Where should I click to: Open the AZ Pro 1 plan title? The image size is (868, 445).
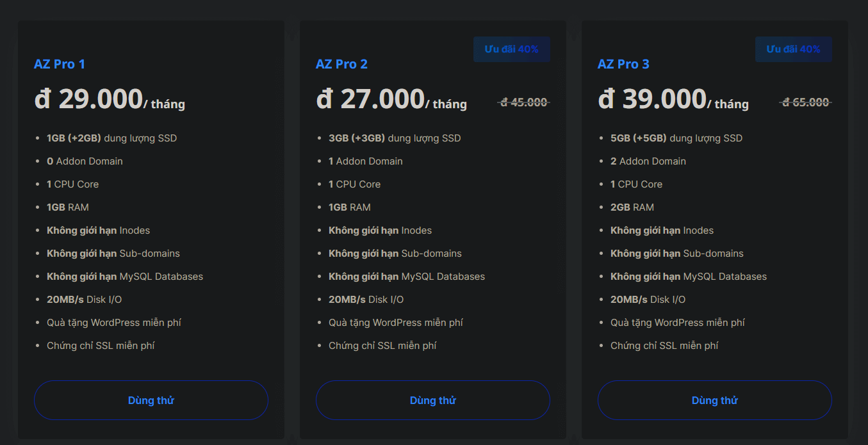60,64
